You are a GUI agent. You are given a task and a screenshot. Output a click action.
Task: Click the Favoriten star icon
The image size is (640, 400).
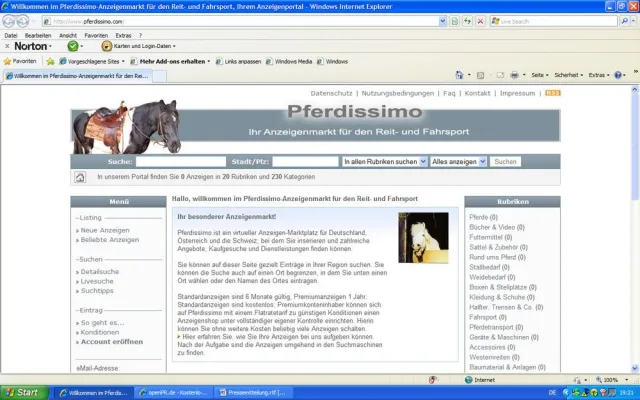click(x=7, y=61)
